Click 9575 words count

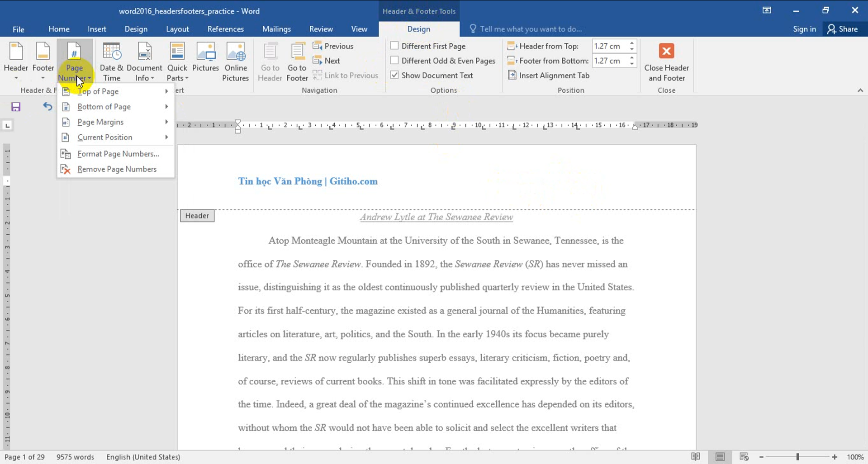coord(75,457)
